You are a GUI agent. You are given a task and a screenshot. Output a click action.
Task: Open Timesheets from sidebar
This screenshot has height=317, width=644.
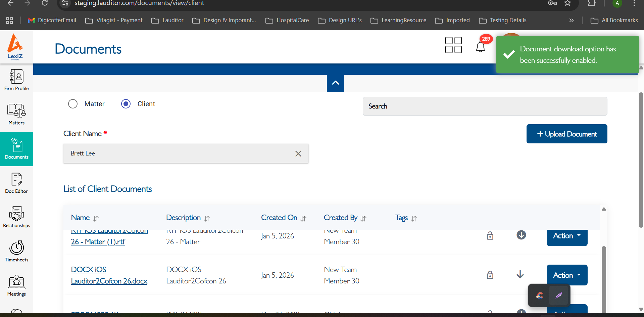pyautogui.click(x=16, y=251)
